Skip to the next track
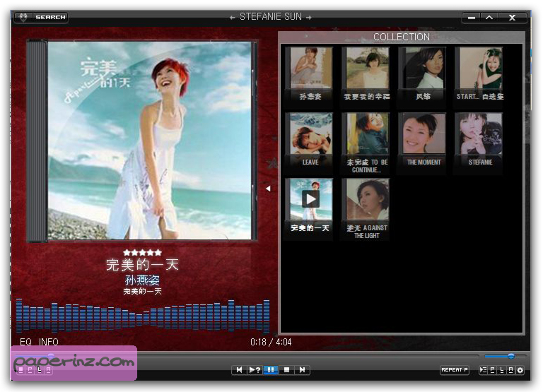The height and width of the screenshot is (392, 543). pos(302,370)
